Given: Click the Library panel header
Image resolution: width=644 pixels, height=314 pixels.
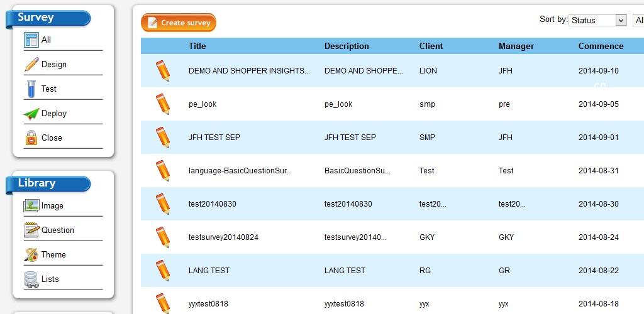Looking at the screenshot, I should (x=48, y=185).
